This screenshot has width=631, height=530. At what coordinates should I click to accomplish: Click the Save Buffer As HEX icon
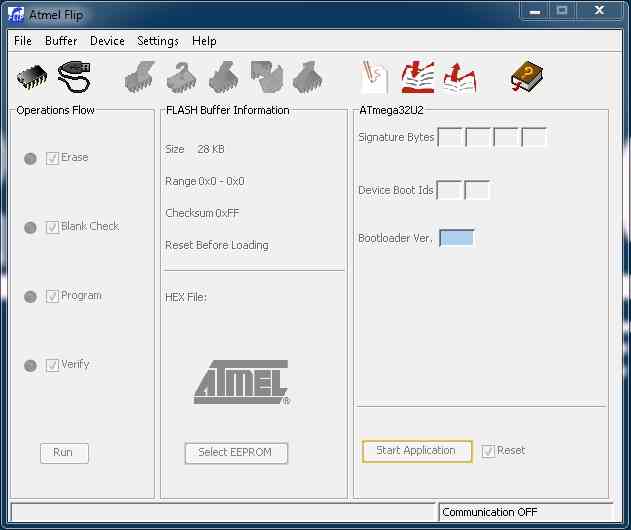(x=460, y=76)
